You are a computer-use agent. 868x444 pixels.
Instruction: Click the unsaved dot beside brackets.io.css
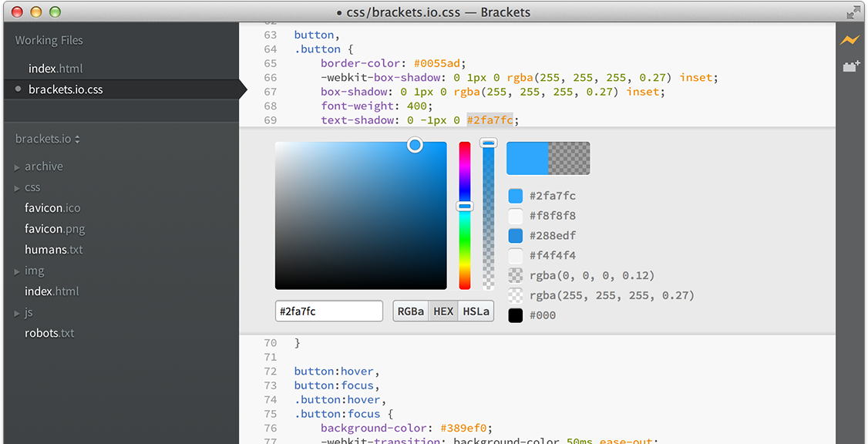coord(19,89)
